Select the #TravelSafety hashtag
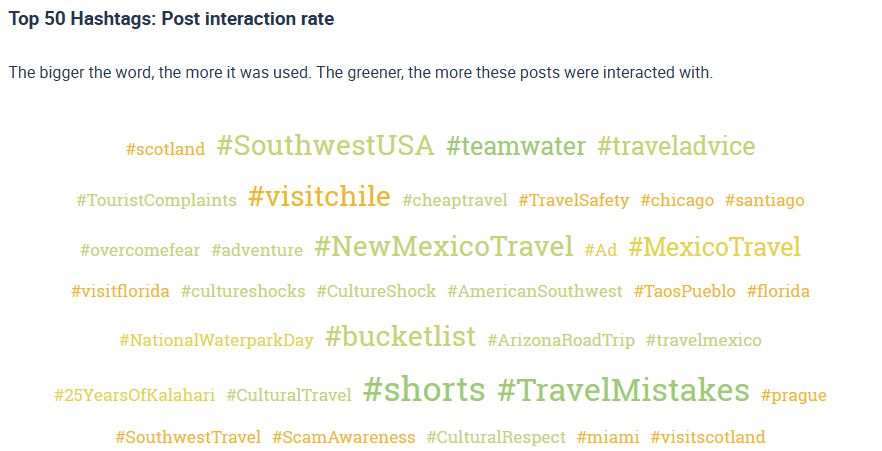 (x=574, y=201)
